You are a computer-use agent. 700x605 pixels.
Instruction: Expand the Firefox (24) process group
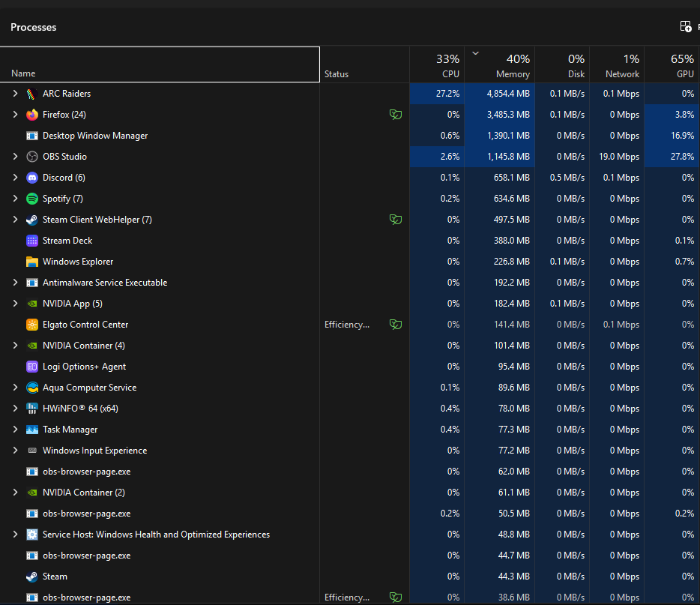(15, 115)
